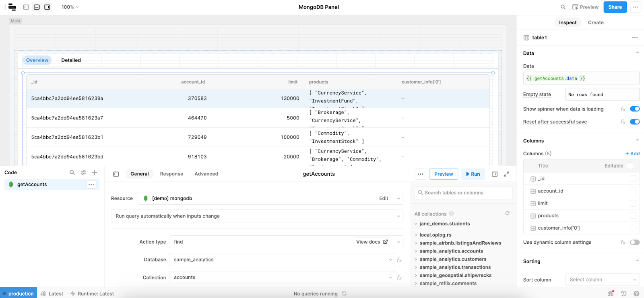Viewport: 644px width, 298px height.
Task: Disable Show spinner when data is loading
Action: (635, 109)
